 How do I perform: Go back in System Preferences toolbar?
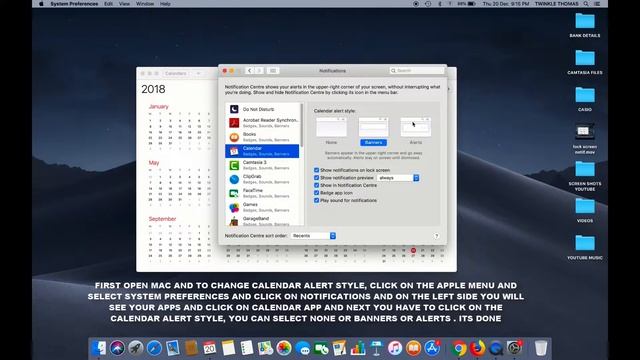(x=249, y=71)
